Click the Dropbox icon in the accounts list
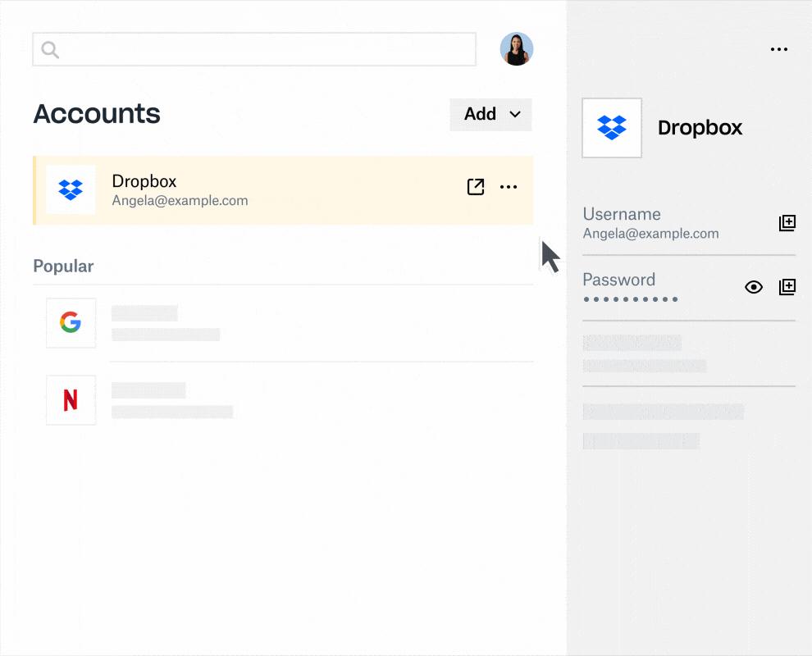 [x=71, y=189]
